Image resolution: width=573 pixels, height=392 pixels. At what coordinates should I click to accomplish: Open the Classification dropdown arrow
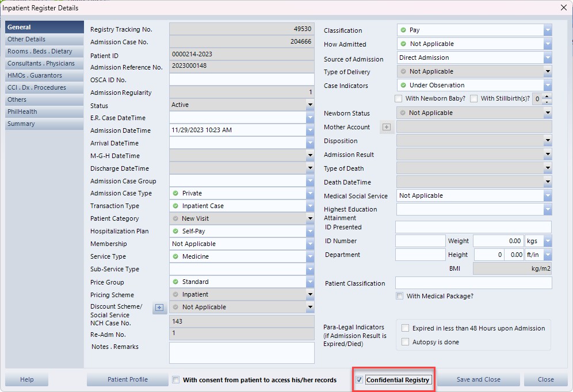[x=547, y=30]
